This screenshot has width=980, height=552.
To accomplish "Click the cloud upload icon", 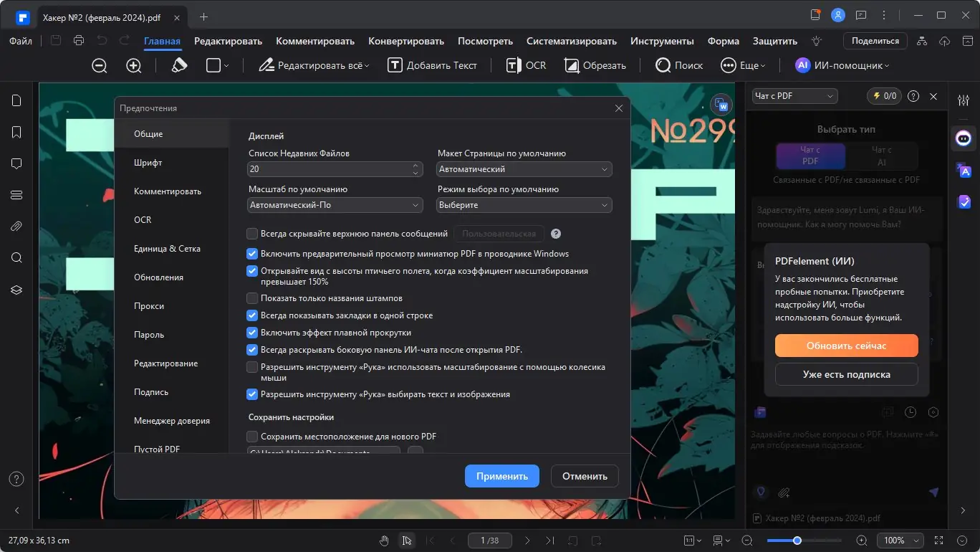I will tap(944, 41).
